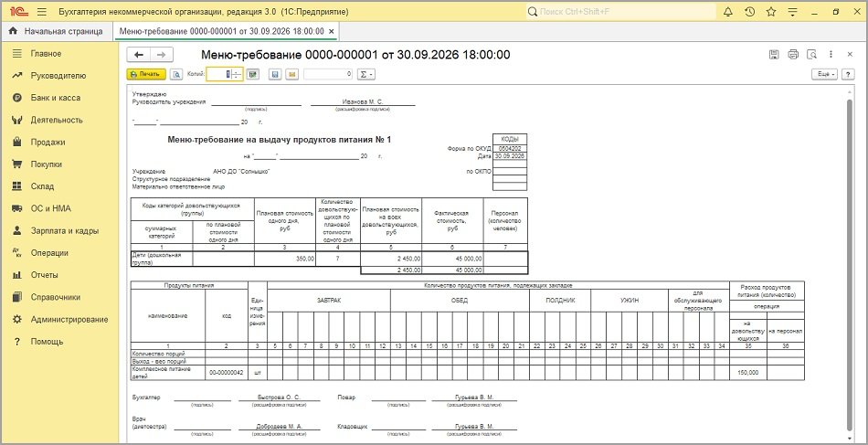The width and height of the screenshot is (868, 445).
Task: Open the Руководителю section
Action: 58,76
